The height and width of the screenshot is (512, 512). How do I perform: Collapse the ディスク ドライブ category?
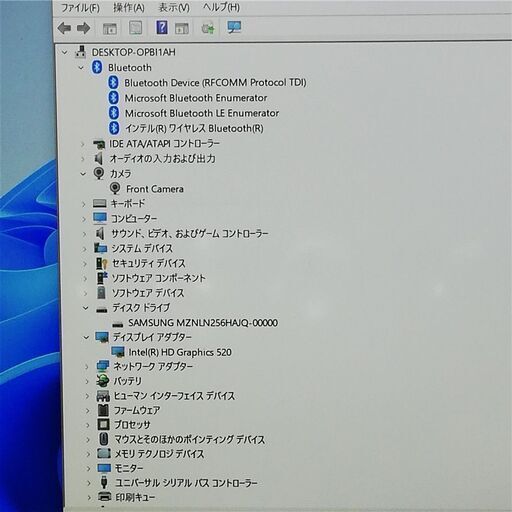85,308
